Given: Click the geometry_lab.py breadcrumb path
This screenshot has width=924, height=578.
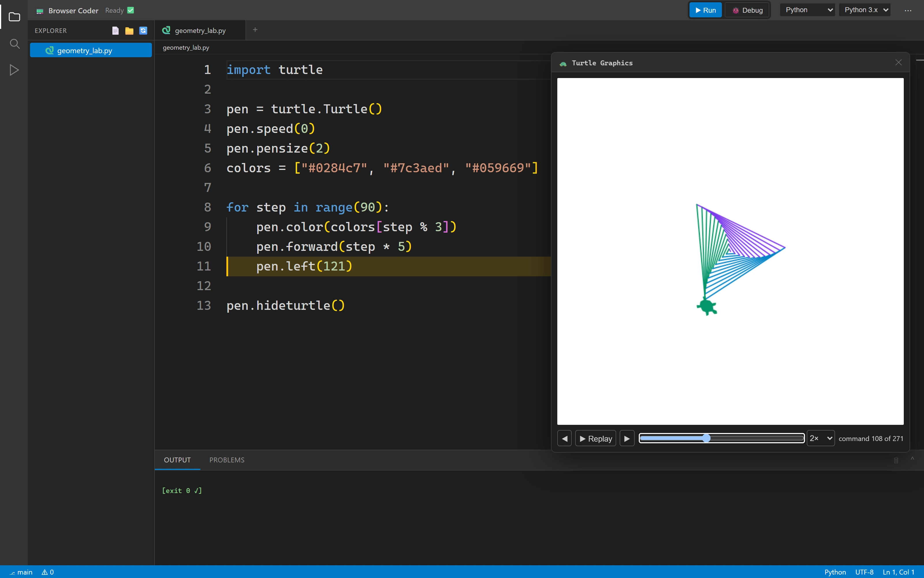Looking at the screenshot, I should tap(186, 47).
